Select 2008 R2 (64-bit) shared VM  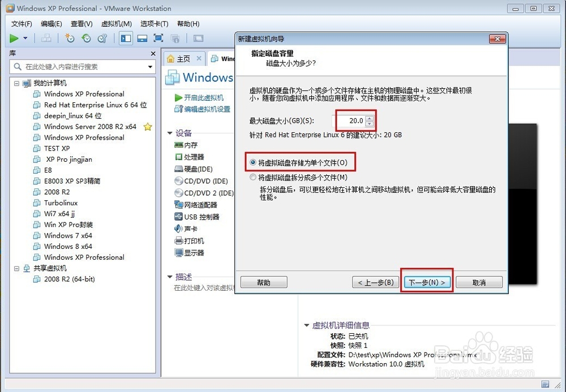coord(69,279)
